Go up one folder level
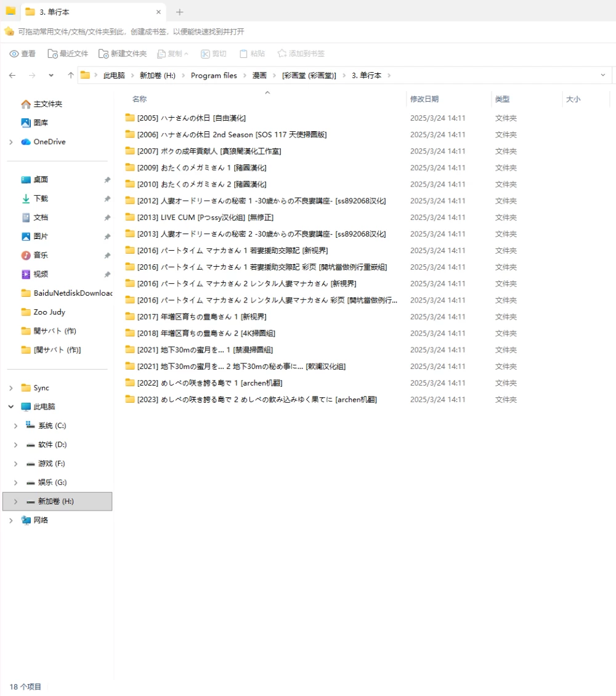This screenshot has width=616, height=696. (x=71, y=76)
